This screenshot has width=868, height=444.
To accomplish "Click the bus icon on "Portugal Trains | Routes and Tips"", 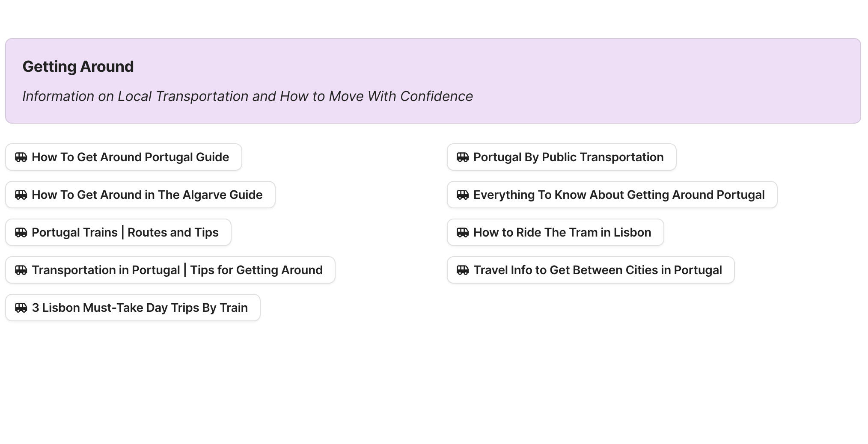I will click(21, 232).
